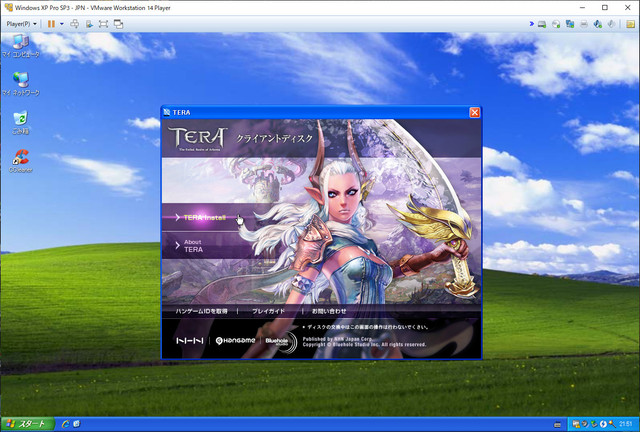Viewport: 640px width, 432px height.
Task: Click the blue double-arrow devices expander
Action: tap(531, 24)
